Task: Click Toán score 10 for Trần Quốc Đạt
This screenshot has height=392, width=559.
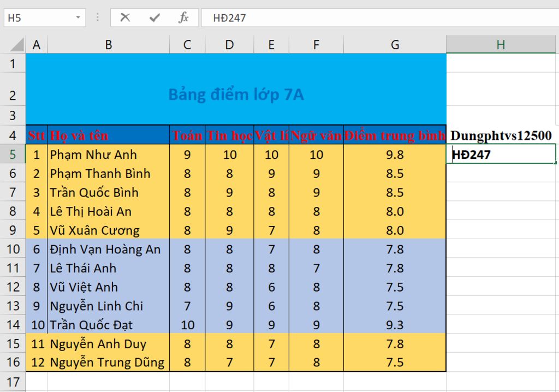Action: coord(187,324)
